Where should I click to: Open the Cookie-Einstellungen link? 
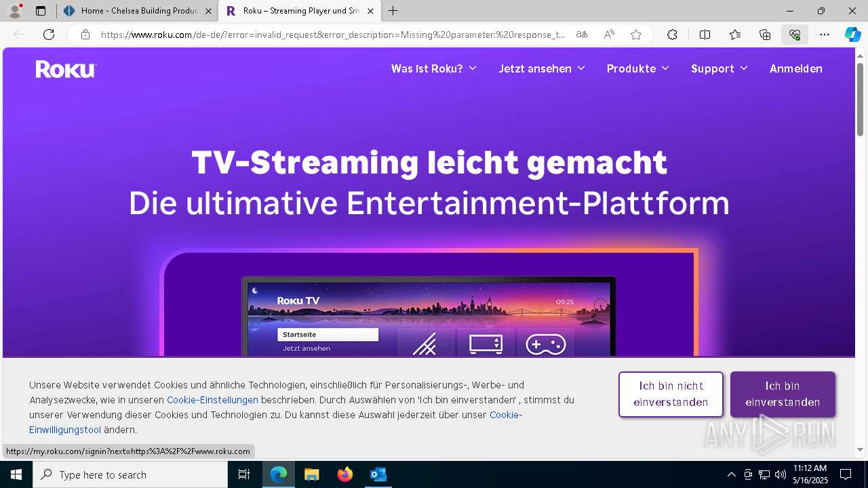point(212,400)
